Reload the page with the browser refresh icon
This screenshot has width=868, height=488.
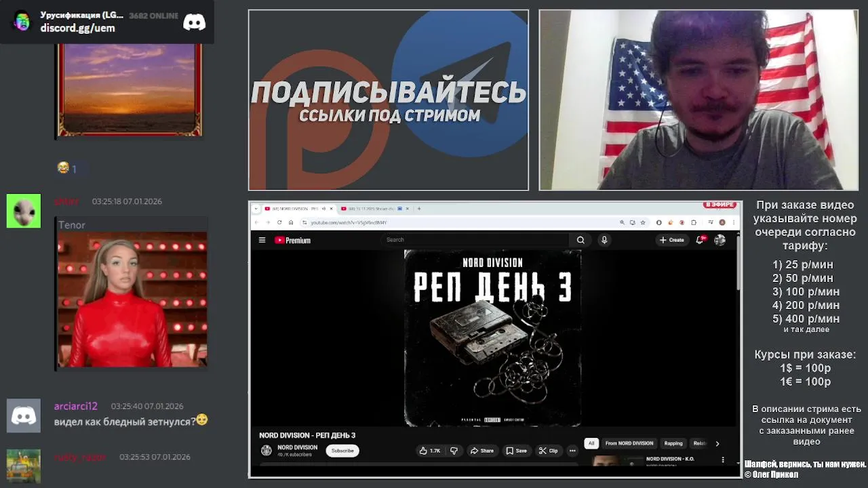279,222
